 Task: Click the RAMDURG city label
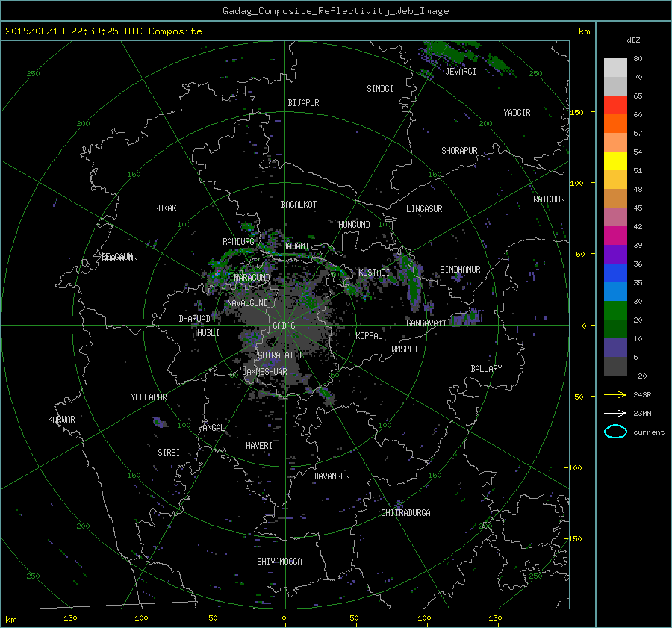[238, 242]
